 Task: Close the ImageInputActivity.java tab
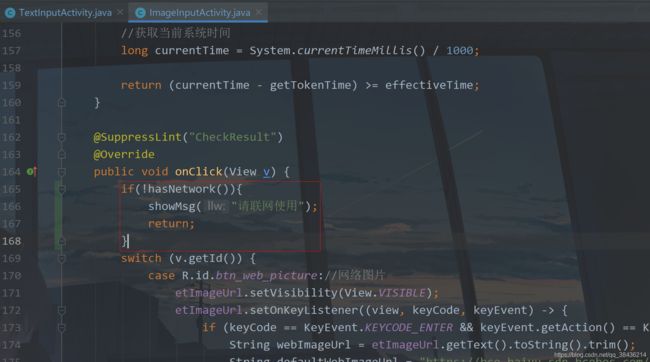click(259, 12)
